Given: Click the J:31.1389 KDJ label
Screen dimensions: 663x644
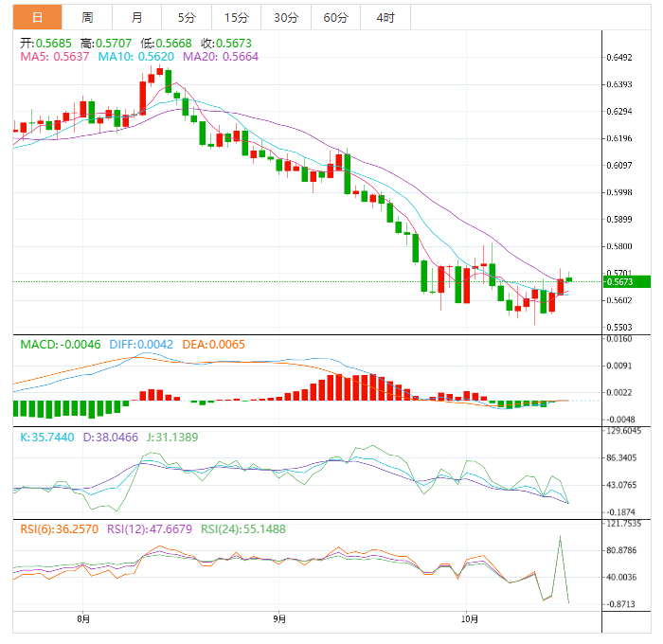Looking at the screenshot, I should point(172,437).
